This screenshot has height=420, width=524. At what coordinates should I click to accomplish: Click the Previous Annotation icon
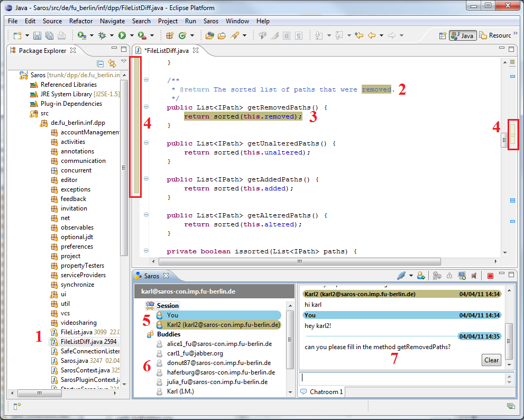[339, 35]
